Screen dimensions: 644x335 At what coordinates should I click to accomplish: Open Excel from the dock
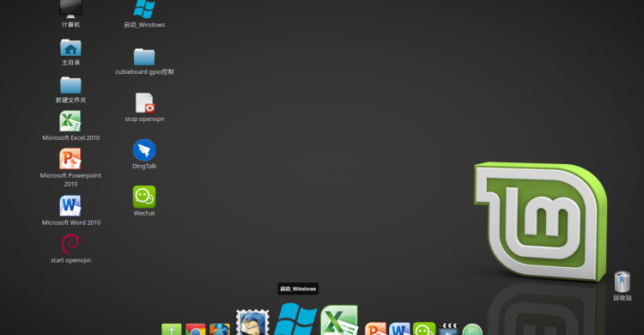click(x=339, y=320)
